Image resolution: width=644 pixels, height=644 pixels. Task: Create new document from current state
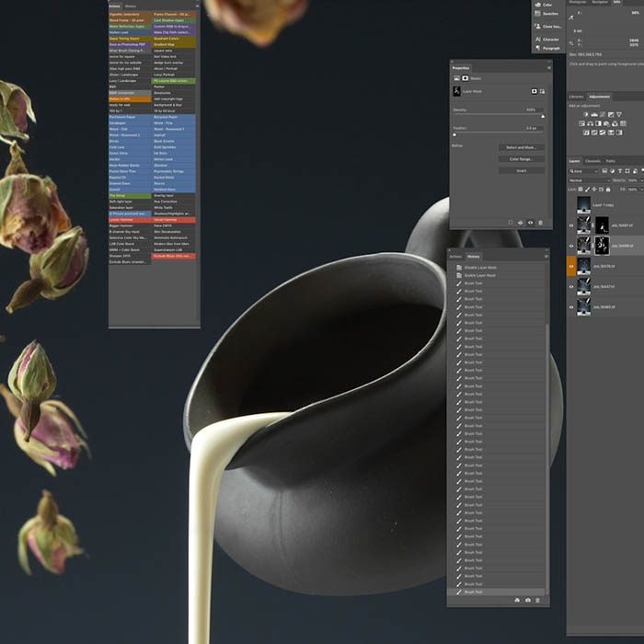[517, 600]
